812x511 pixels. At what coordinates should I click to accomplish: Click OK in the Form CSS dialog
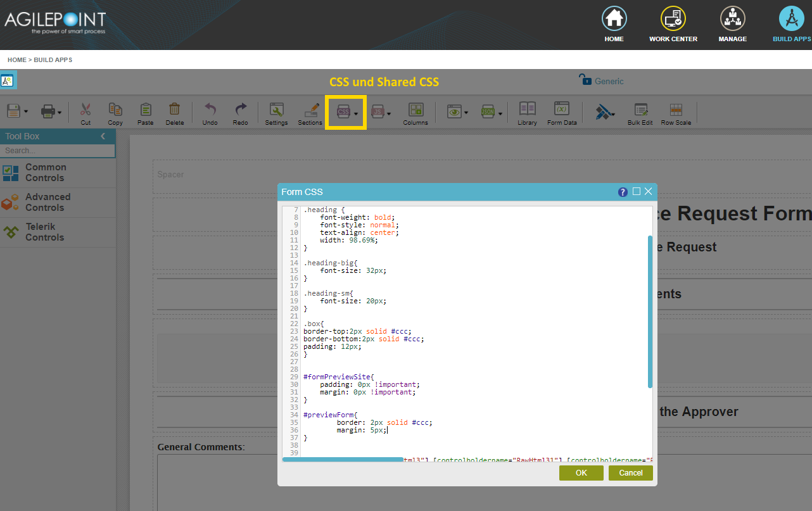click(x=581, y=472)
